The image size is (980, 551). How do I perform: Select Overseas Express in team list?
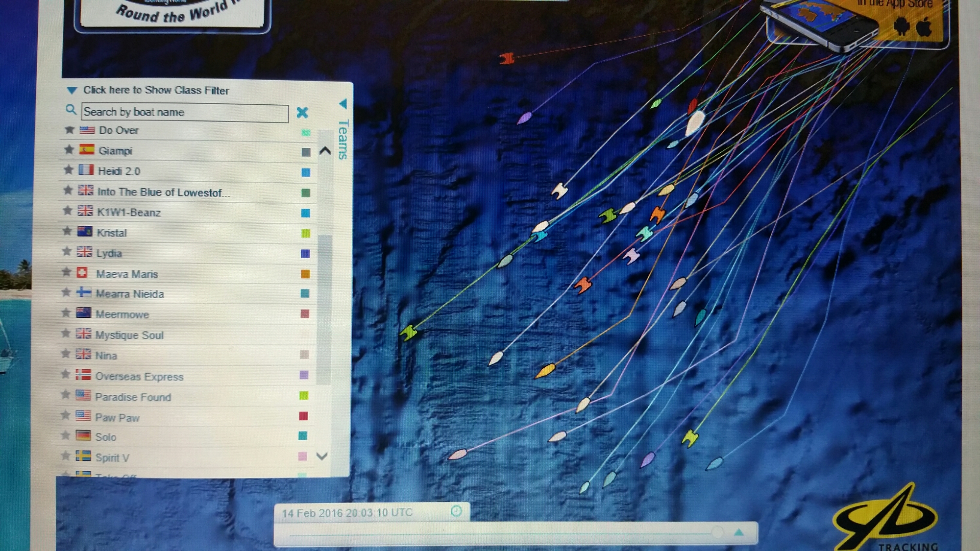click(140, 377)
